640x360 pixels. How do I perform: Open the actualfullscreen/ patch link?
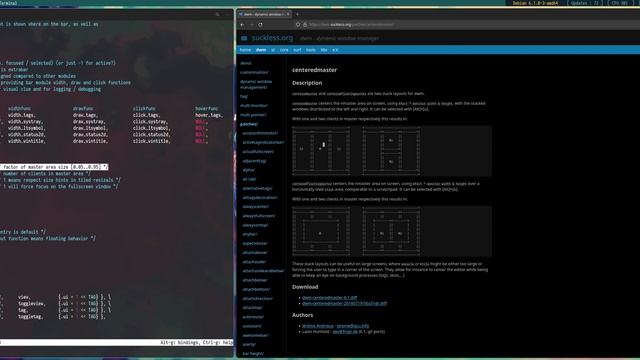pos(258,151)
